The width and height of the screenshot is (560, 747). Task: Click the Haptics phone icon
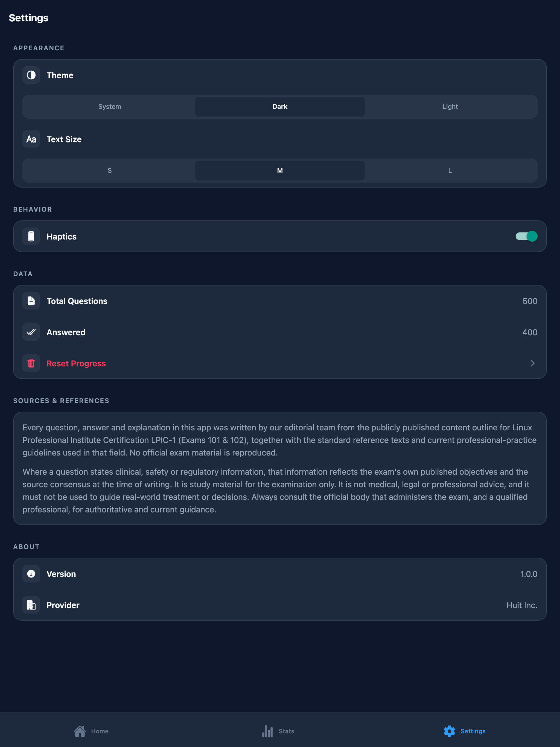tap(31, 237)
